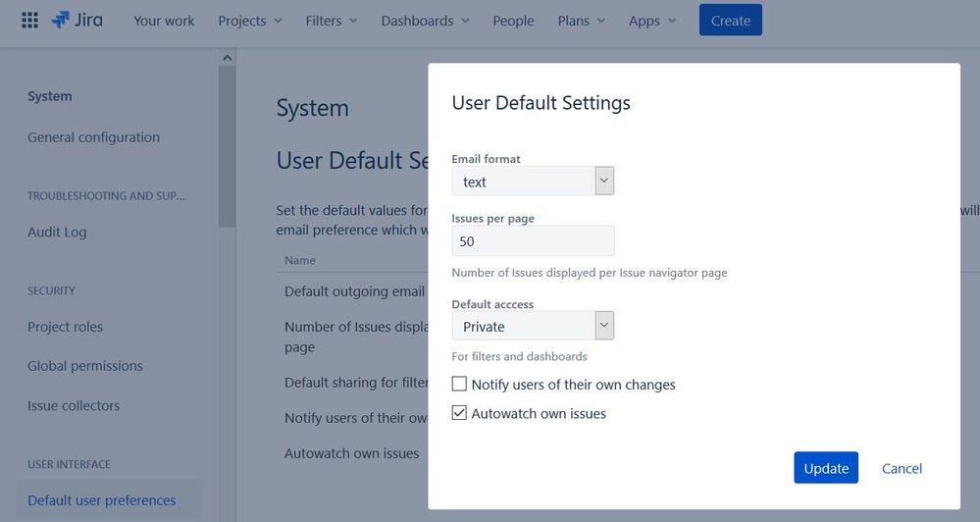Enable Notify users of their own changes
The image size is (980, 522).
pyautogui.click(x=459, y=384)
